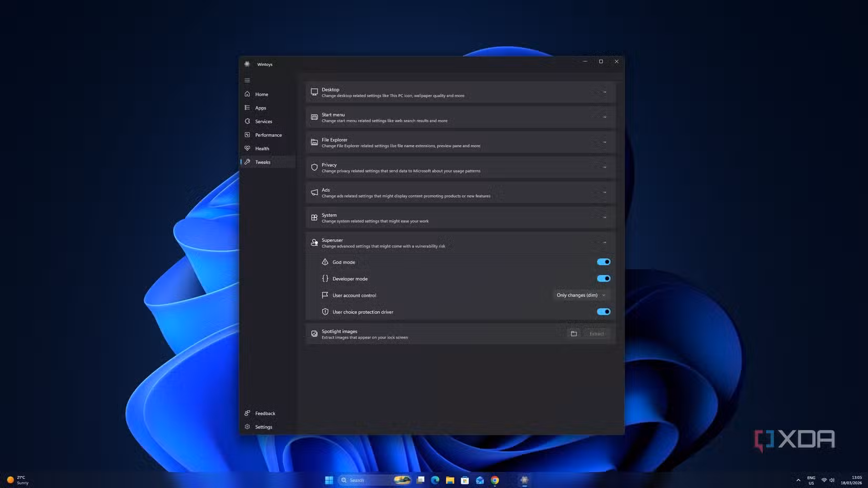Turn off the God mode toggle
Viewport: 868px width, 488px height.
click(x=603, y=262)
